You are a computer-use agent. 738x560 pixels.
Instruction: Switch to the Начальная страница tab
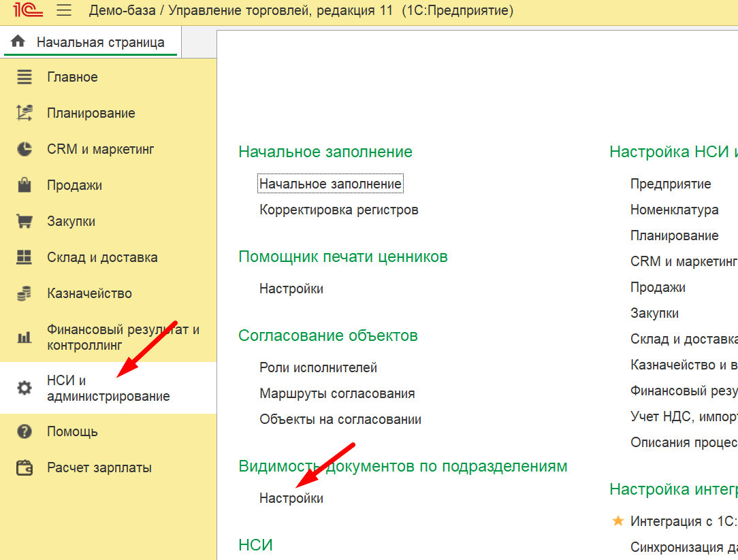91,42
